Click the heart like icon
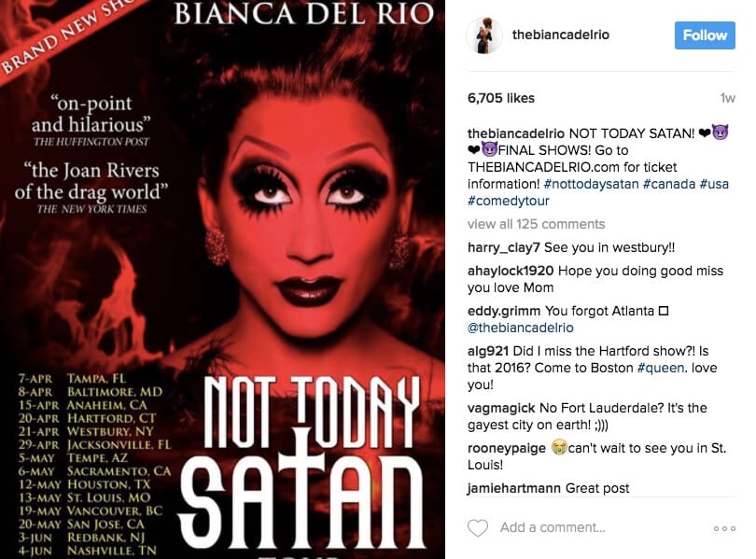 point(477,528)
